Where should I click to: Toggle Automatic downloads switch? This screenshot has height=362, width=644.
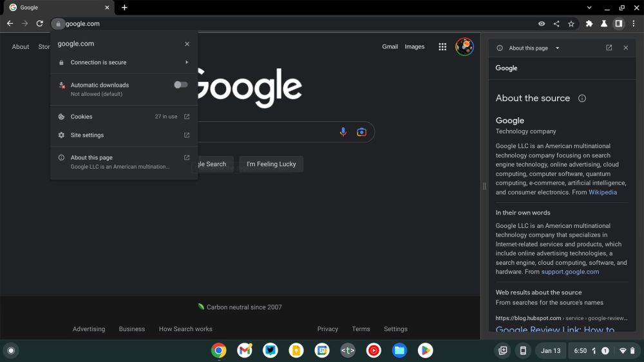[x=181, y=85]
